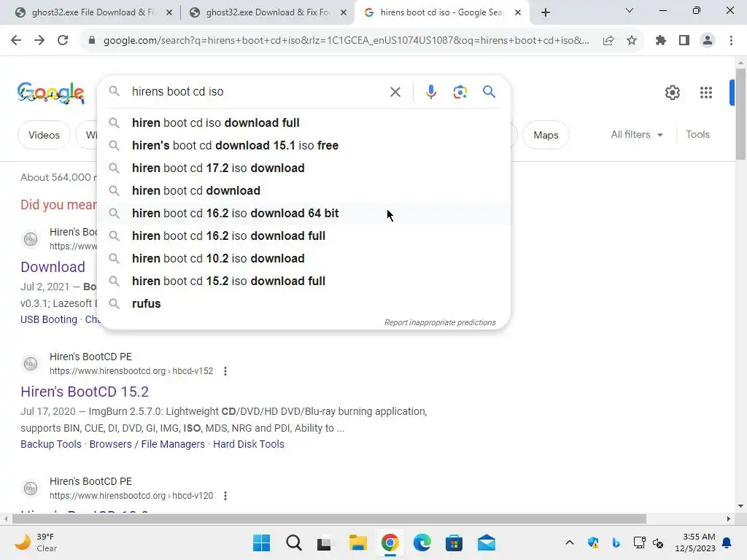Open Microsoft Edge from the taskbar
747x560 pixels.
pos(422,542)
